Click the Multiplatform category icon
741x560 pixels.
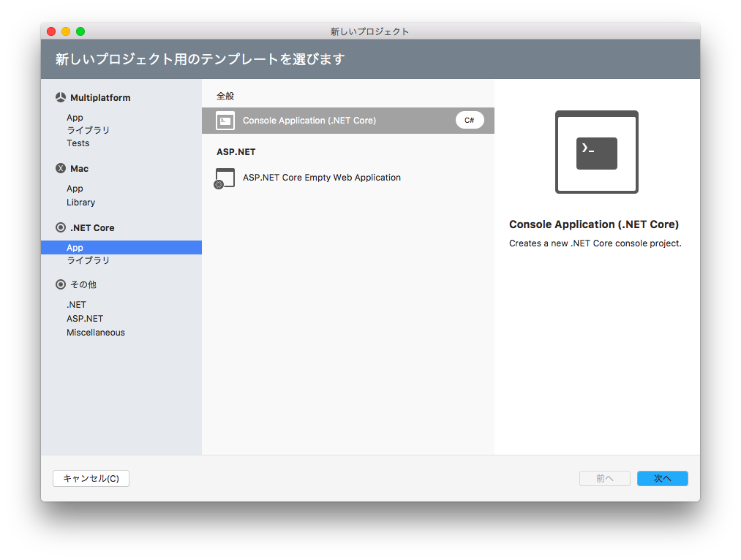tap(61, 97)
